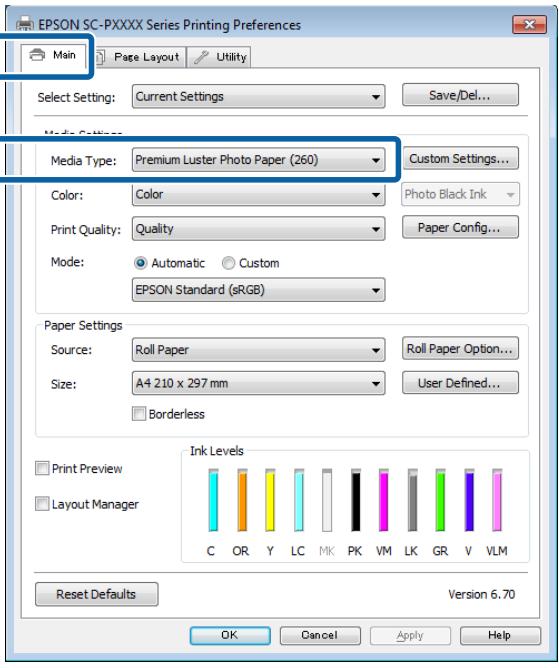
Task: Confirm settings with the OK button
Action: 230,635
